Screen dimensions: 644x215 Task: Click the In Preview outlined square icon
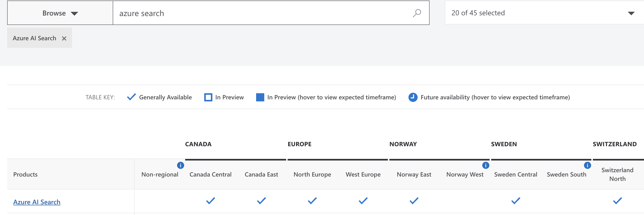click(x=208, y=97)
